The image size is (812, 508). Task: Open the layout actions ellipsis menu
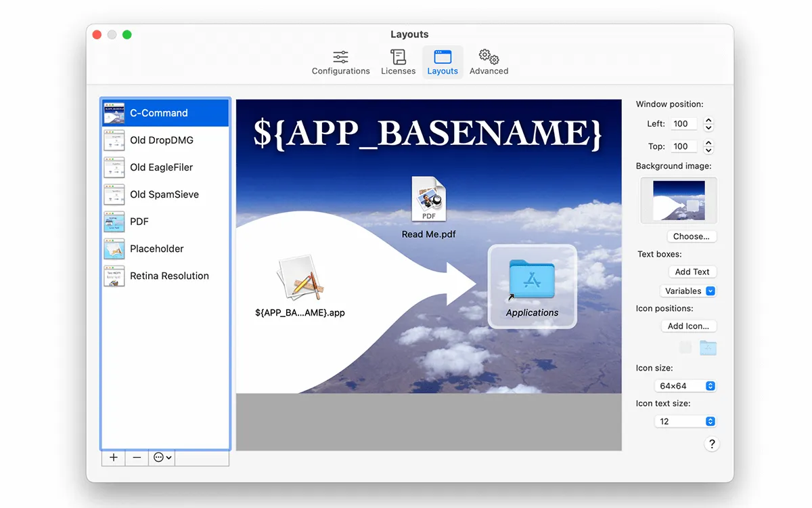pyautogui.click(x=162, y=458)
